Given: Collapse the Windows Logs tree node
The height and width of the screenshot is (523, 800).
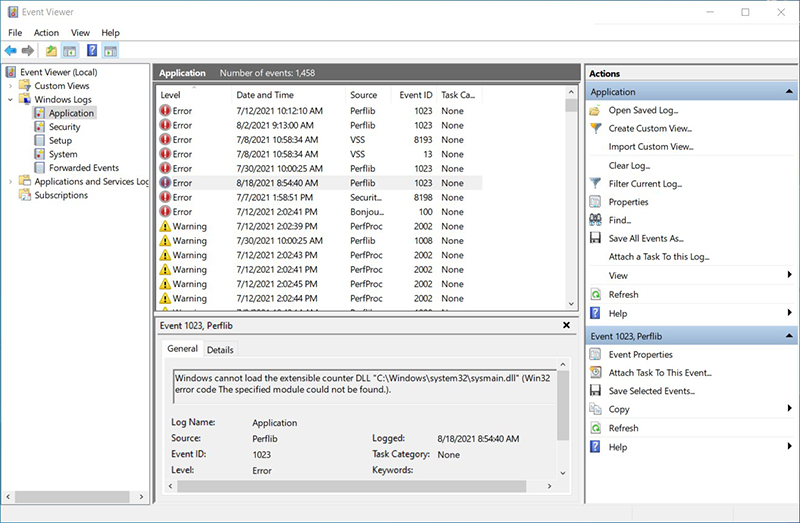Looking at the screenshot, I should (x=11, y=100).
